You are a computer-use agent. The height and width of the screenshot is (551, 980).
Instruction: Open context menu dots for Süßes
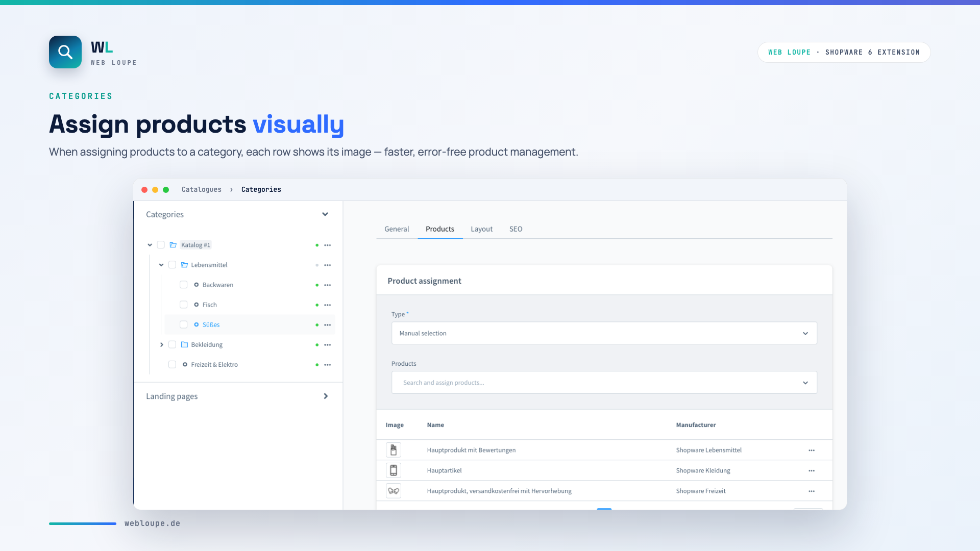click(x=328, y=325)
